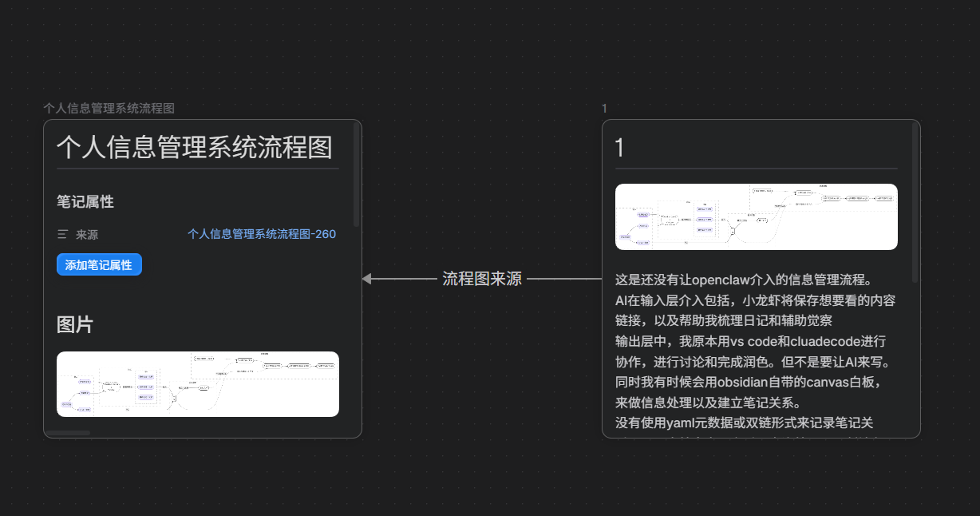Open the flowchart thumbnail under 图片
Screen dimensions: 980x516
point(197,384)
